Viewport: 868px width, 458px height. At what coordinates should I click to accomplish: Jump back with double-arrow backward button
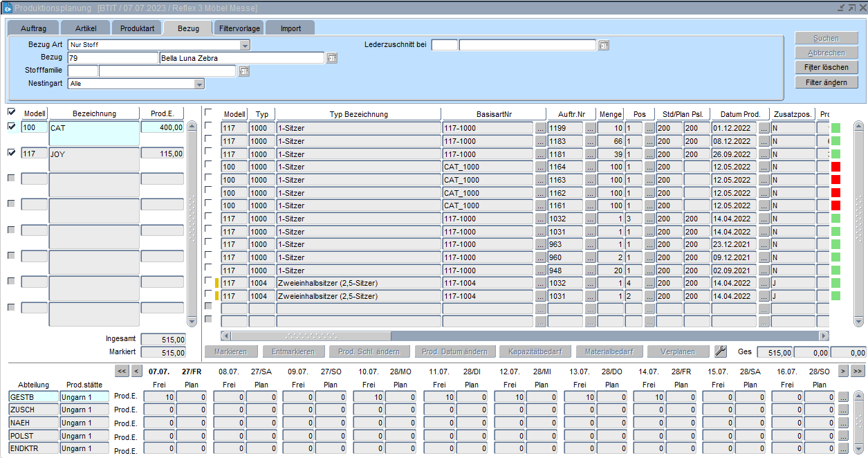[x=122, y=372]
